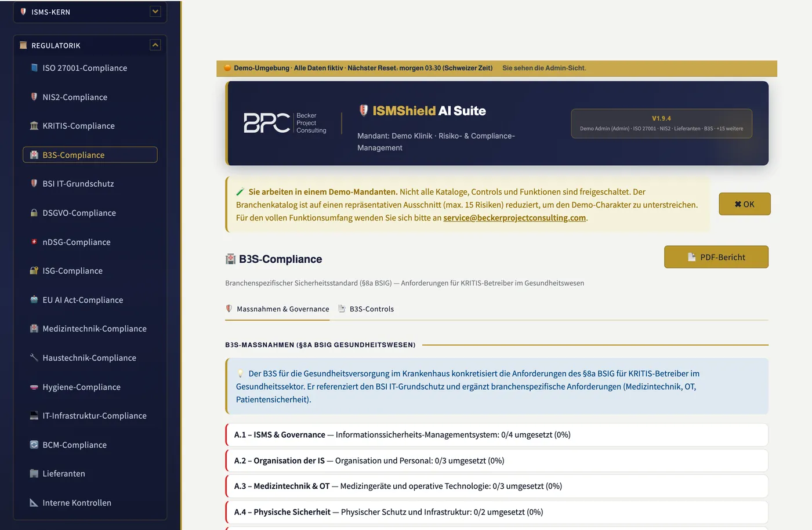Click the REGULATORIK section icon
The height and width of the screenshot is (530, 812).
point(23,45)
